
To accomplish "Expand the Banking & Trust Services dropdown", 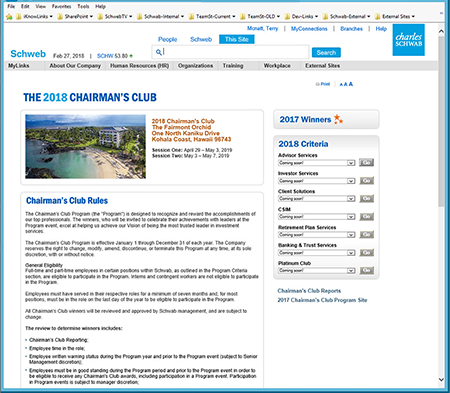I will click(316, 253).
